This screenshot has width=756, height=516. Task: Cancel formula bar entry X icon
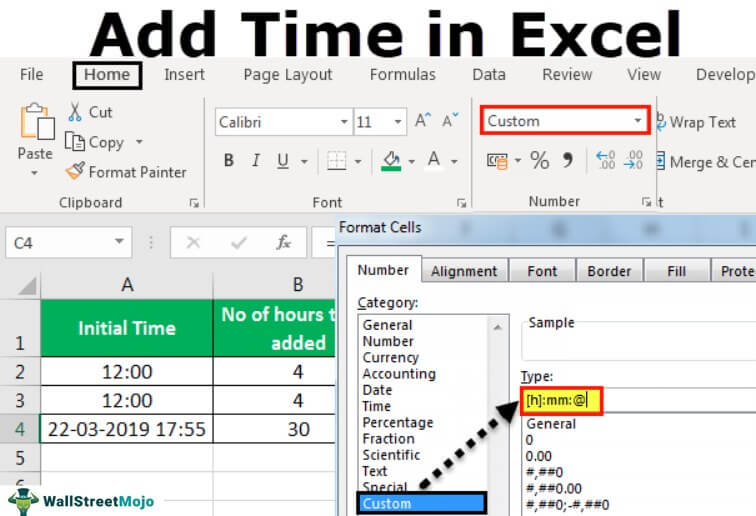[x=193, y=242]
